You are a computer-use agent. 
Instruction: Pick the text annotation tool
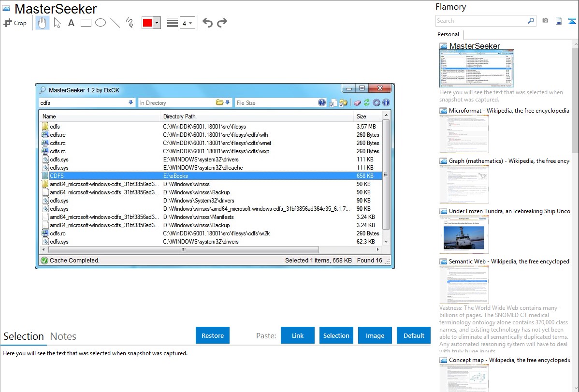coord(71,23)
